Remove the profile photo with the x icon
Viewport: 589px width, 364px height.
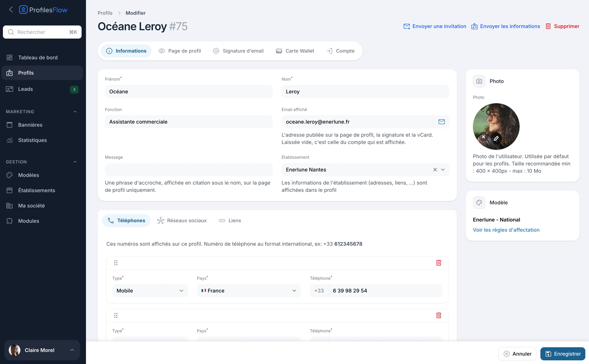(x=483, y=137)
